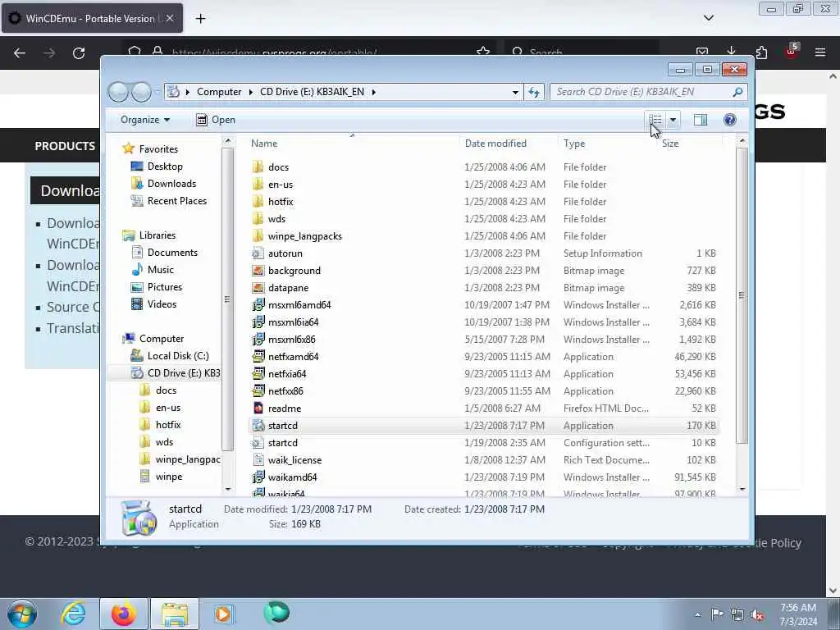Click the muted volume tray icon

pos(757,615)
